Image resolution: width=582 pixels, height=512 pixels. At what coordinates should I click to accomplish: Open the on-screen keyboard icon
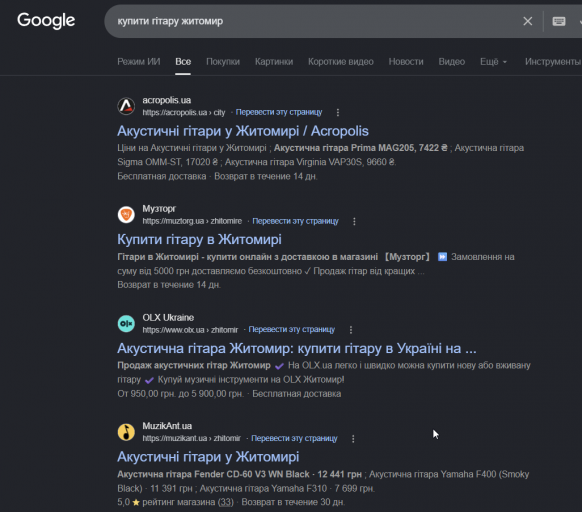pyautogui.click(x=559, y=21)
